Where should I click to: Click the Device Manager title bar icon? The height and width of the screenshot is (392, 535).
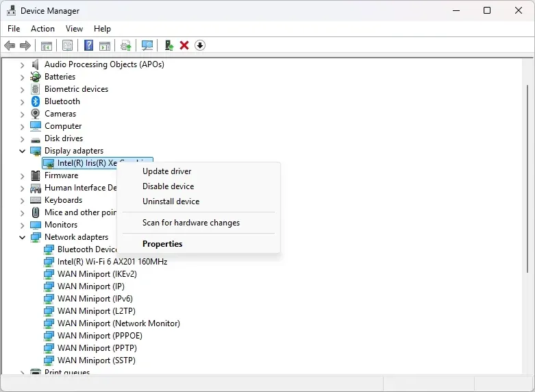[11, 10]
